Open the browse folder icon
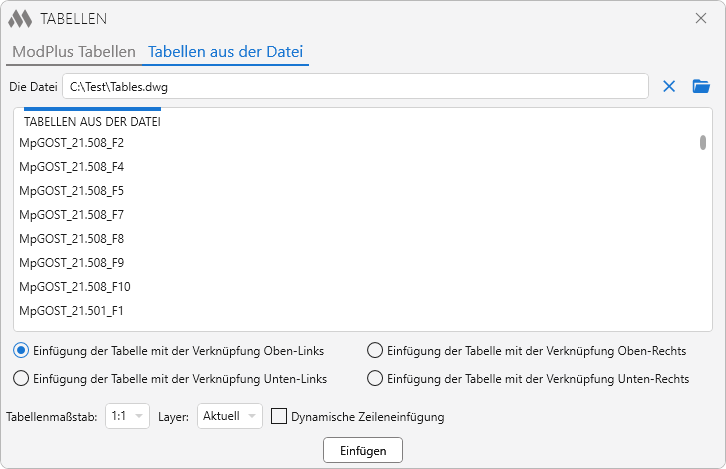The width and height of the screenshot is (726, 469). coord(701,87)
